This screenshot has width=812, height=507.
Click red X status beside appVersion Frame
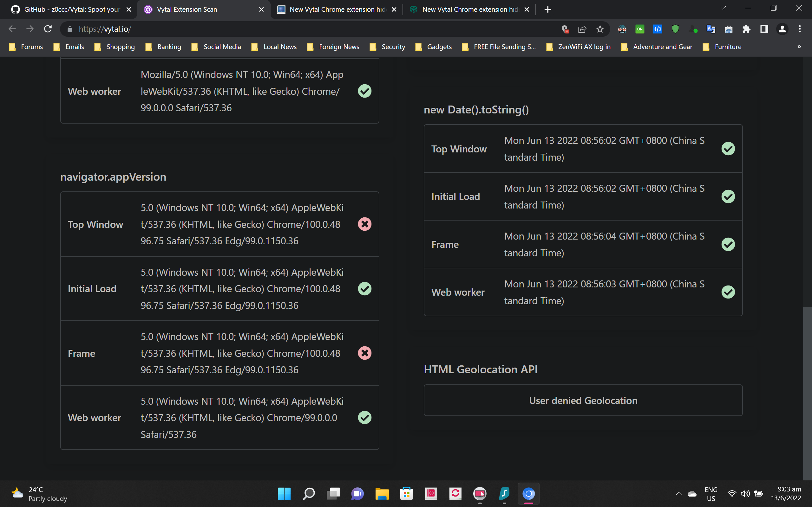coord(364,353)
